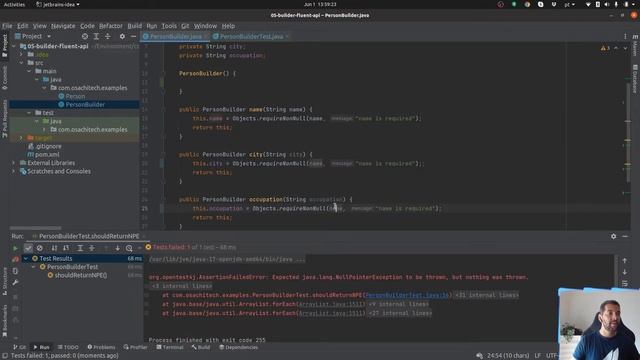Go to next highlighted error arrow
640x360 pixels.
point(625,48)
